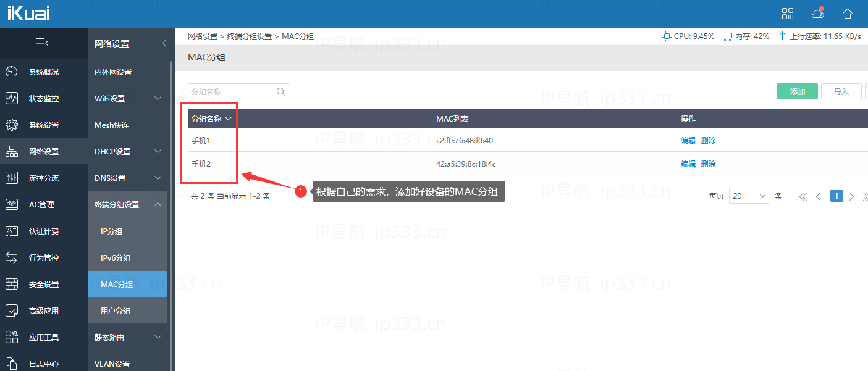The width and height of the screenshot is (868, 371).
Task: Click the 认证计费 icon
Action: [x=12, y=231]
